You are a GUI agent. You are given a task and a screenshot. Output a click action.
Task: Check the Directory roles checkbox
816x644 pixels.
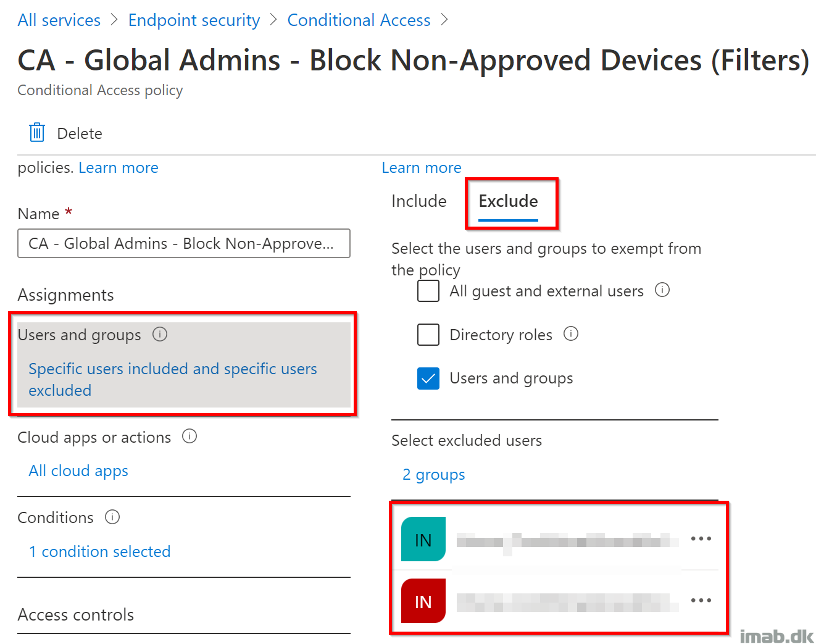click(x=428, y=334)
